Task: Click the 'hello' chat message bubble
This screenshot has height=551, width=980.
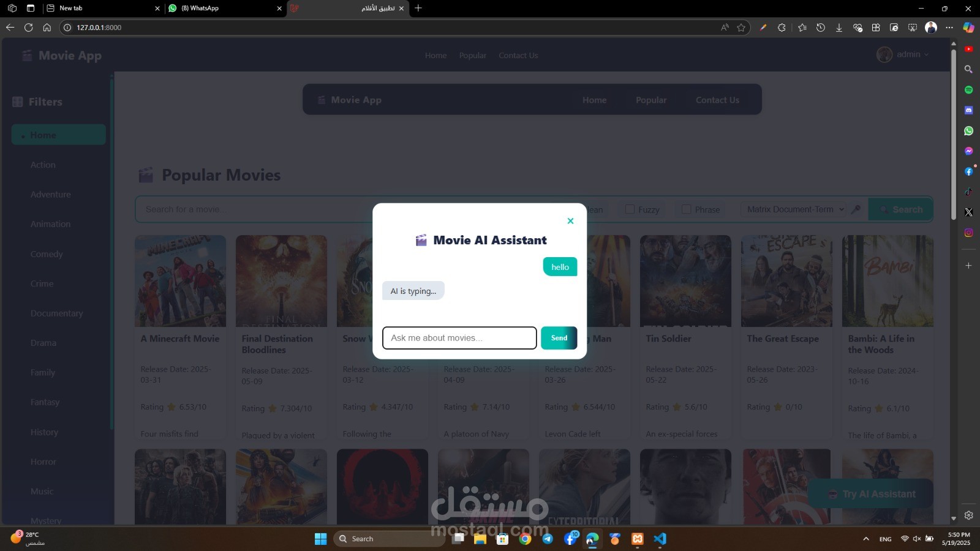Action: [x=560, y=267]
